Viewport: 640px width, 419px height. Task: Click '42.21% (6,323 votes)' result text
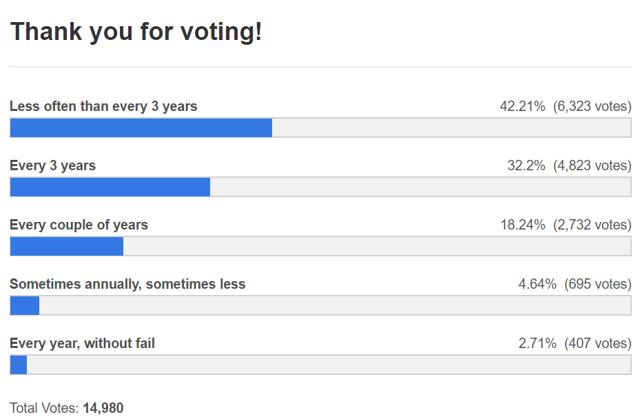tap(566, 106)
